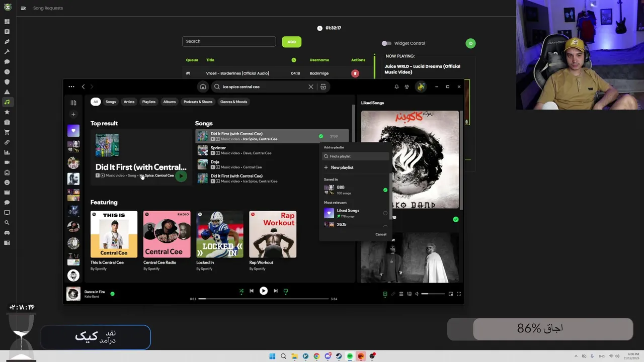Open the play queue icon
The height and width of the screenshot is (362, 644).
point(401,294)
